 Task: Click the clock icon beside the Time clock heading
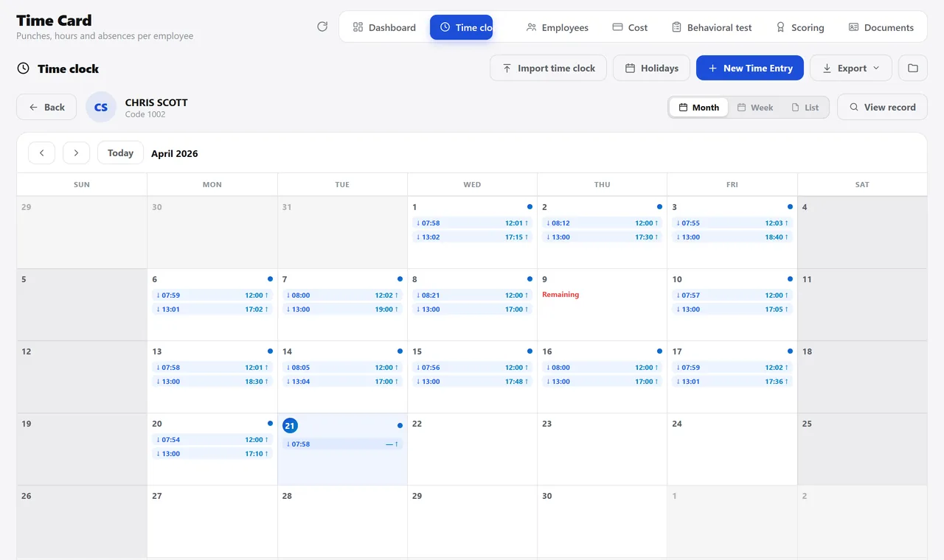point(24,69)
